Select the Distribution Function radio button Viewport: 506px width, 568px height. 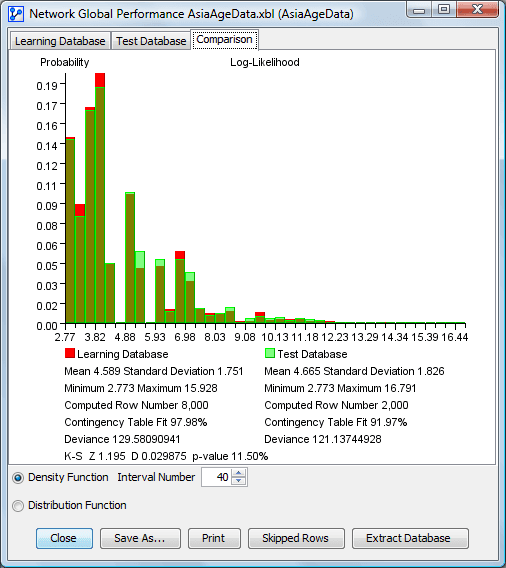[x=18, y=506]
